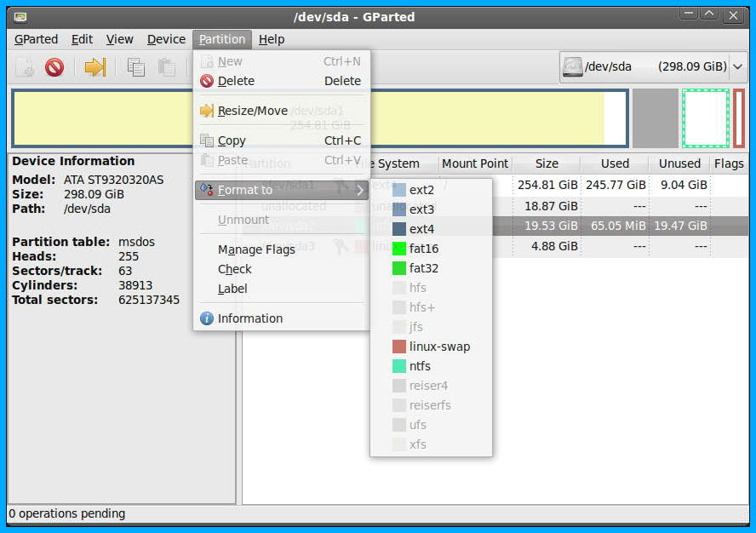Image resolution: width=756 pixels, height=533 pixels.
Task: Click the Mount Point column header
Action: 475,164
